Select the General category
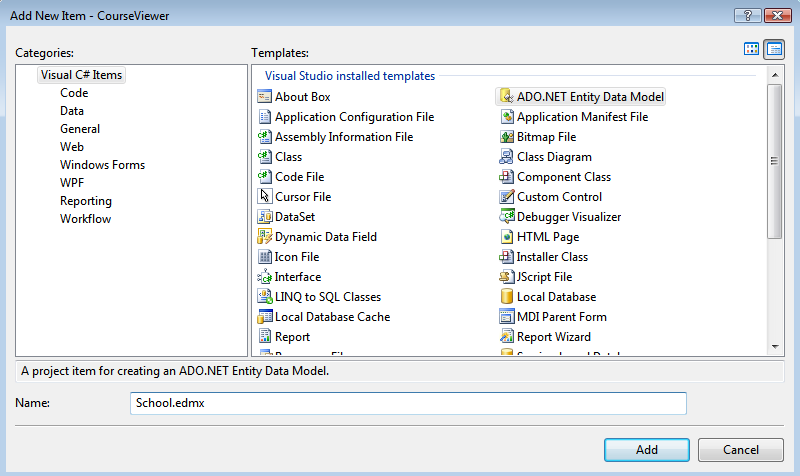 [x=80, y=129]
